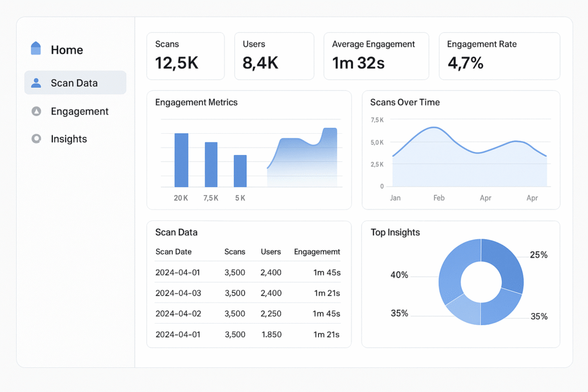Sort by Scan Date column header
Viewport: 588px width, 392px height.
click(173, 251)
